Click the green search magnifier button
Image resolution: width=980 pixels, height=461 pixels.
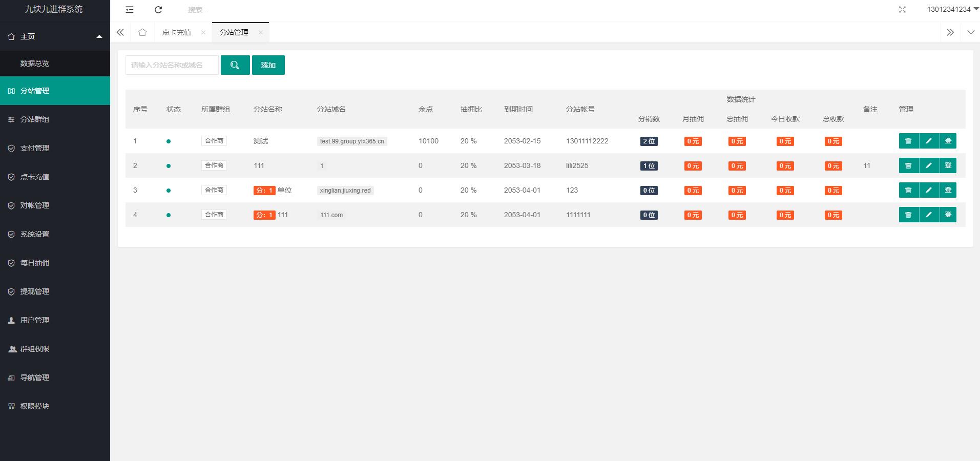tap(235, 65)
